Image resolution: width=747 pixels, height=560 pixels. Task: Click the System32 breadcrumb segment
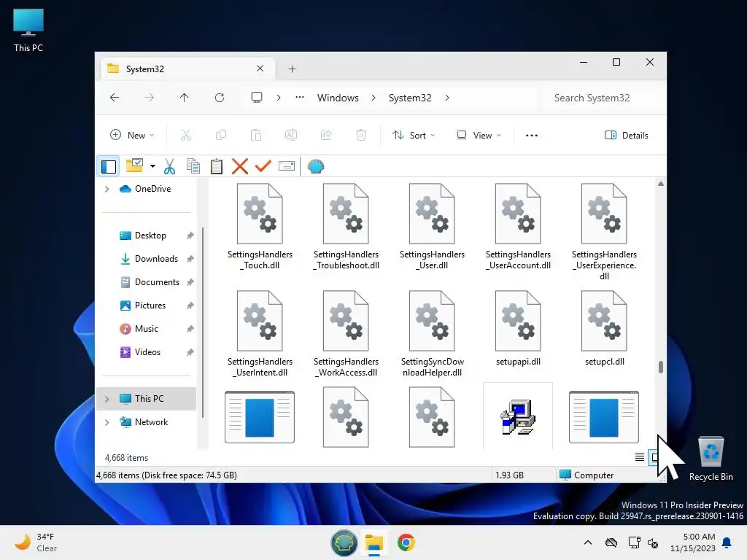(410, 98)
